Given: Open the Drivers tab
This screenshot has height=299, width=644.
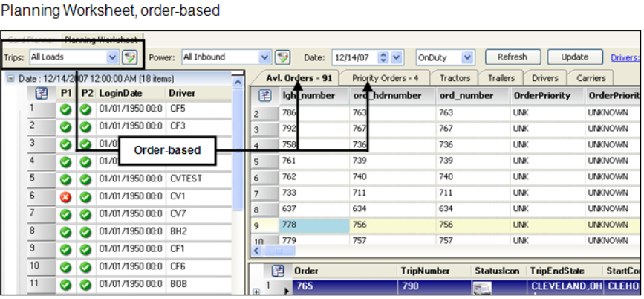Looking at the screenshot, I should tap(545, 78).
